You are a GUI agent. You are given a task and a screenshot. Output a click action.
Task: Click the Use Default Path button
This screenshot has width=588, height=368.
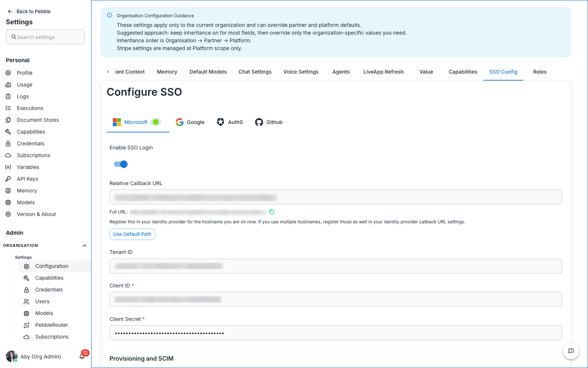coord(132,234)
